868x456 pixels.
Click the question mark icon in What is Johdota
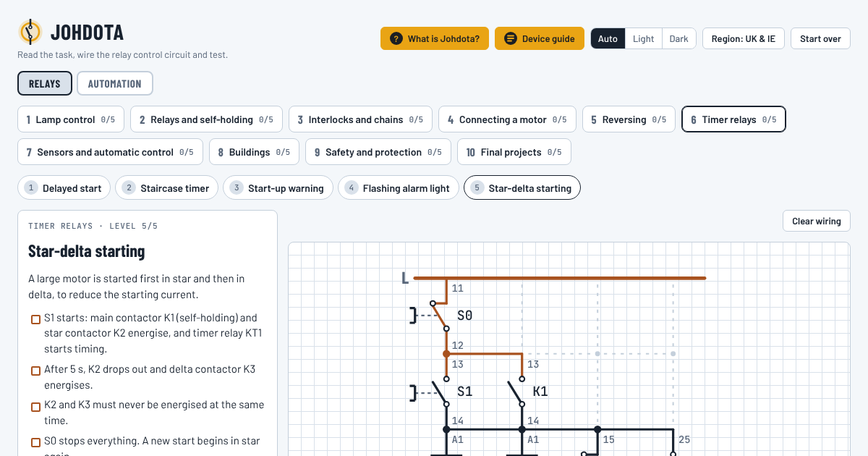[396, 38]
